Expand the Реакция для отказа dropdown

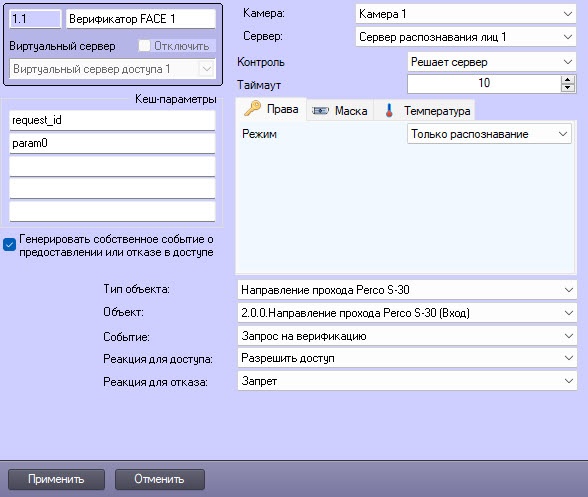407,381
